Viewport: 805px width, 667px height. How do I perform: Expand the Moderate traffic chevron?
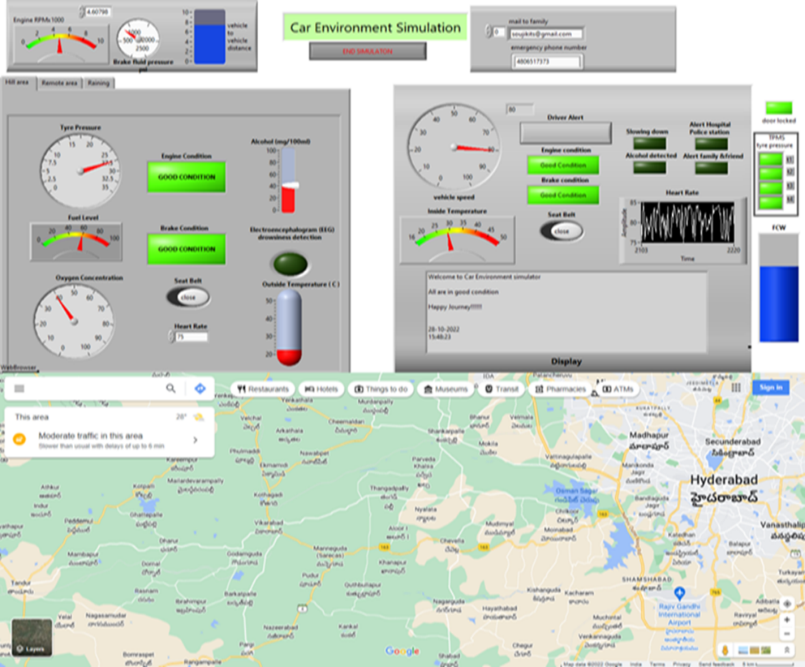click(x=196, y=440)
